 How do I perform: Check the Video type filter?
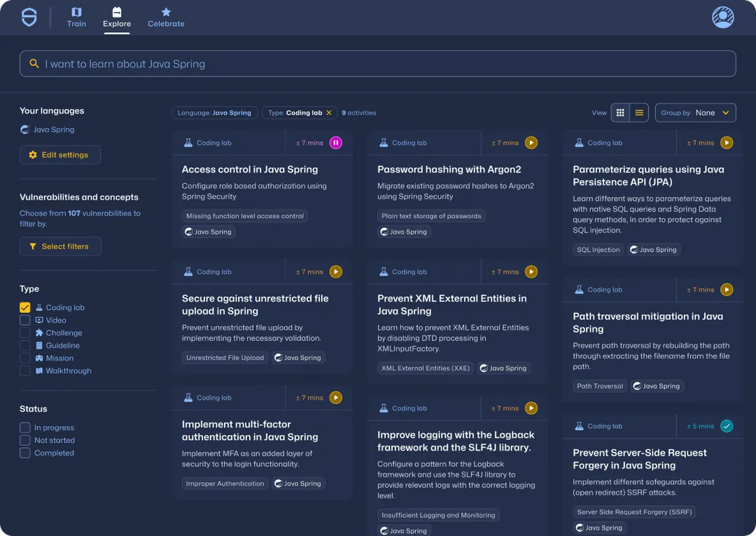click(25, 320)
